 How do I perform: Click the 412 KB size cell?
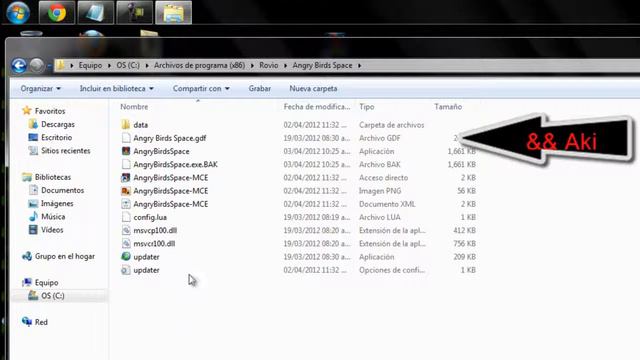coord(464,230)
